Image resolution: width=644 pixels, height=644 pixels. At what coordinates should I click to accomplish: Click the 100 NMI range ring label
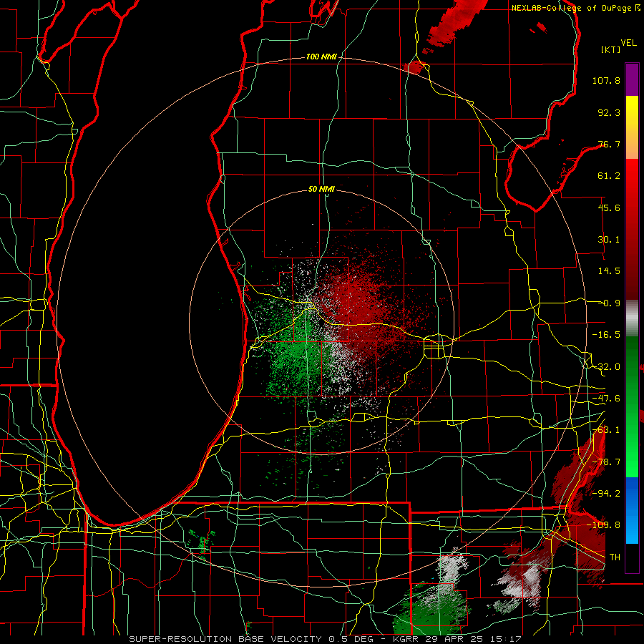[321, 57]
